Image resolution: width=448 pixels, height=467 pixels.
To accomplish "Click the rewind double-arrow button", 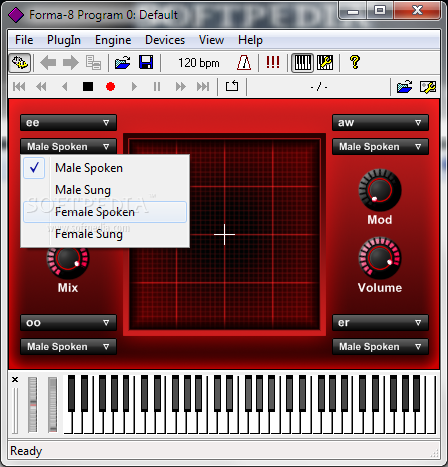I will (x=41, y=87).
